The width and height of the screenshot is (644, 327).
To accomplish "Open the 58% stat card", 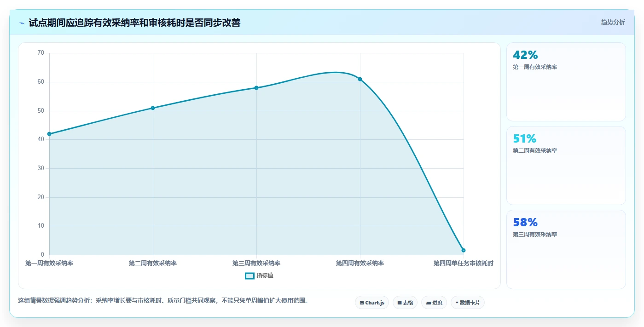I will click(566, 249).
